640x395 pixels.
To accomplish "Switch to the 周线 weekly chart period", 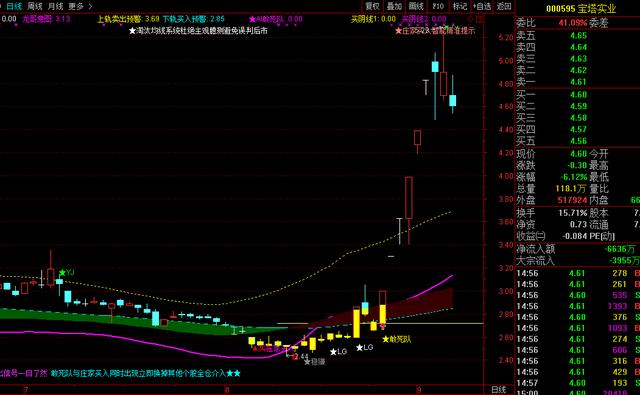I will 35,6.
